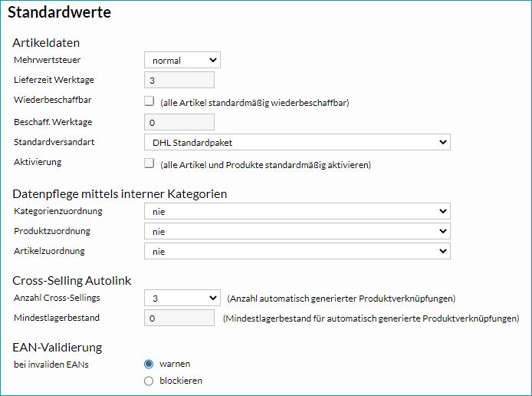Viewport: 532px width, 396px height.
Task: Click text Anzahl automatisch generierter Produktverknüpfungen
Action: (341, 299)
